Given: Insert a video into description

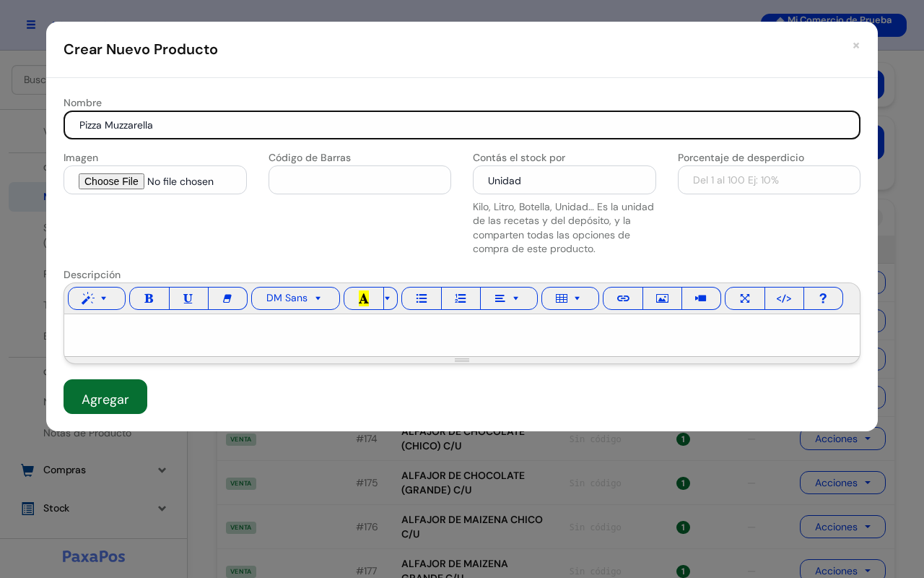Looking at the screenshot, I should pyautogui.click(x=701, y=298).
